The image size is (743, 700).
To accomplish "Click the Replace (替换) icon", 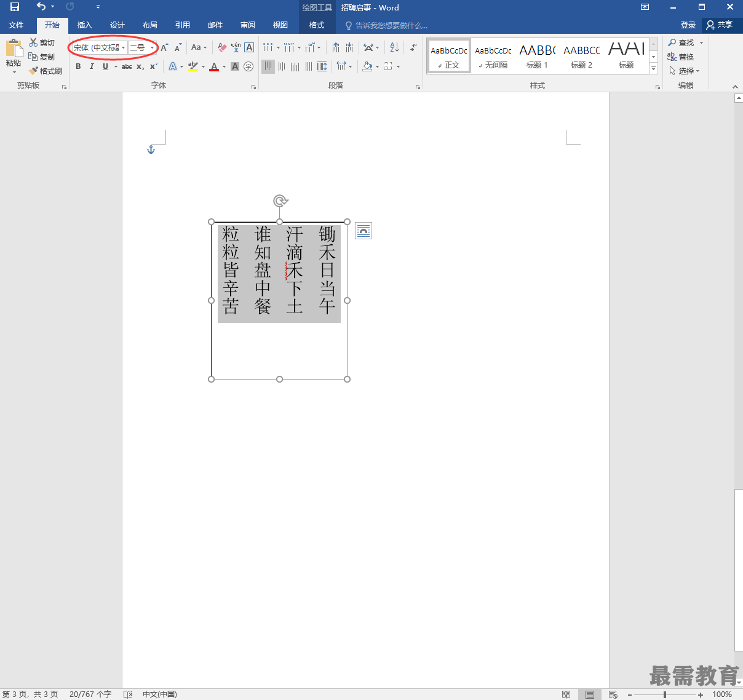I will click(x=681, y=57).
